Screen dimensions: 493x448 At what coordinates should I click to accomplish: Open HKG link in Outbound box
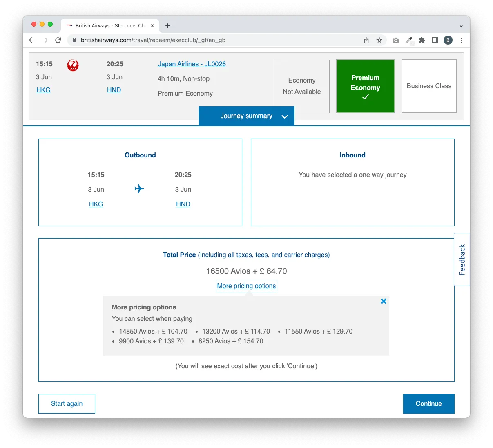click(x=96, y=204)
